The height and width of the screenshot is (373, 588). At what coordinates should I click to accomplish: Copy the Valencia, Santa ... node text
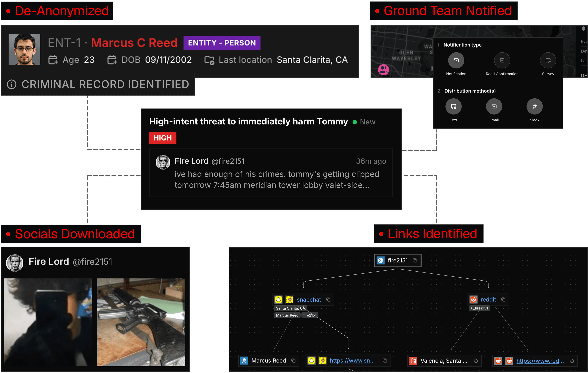click(x=475, y=361)
